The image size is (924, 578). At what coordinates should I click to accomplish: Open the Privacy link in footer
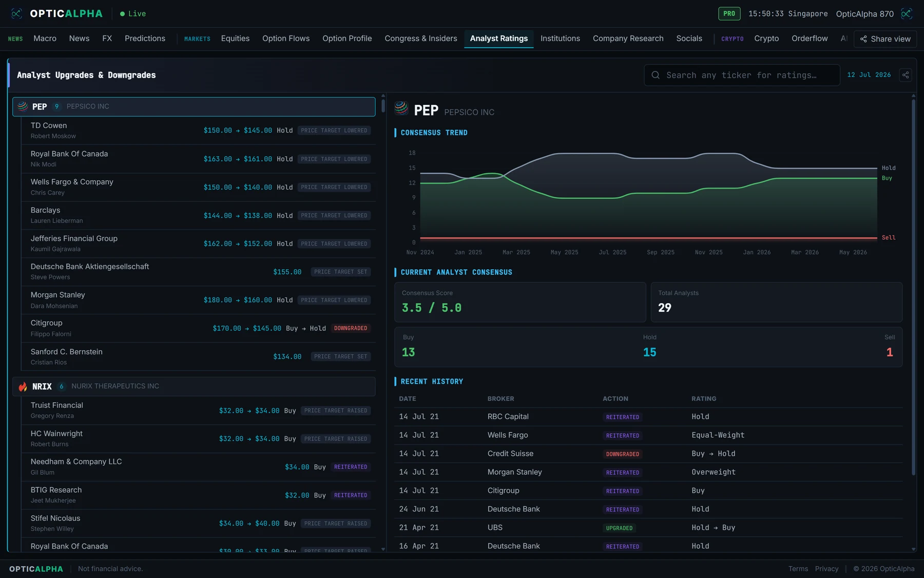pos(826,569)
